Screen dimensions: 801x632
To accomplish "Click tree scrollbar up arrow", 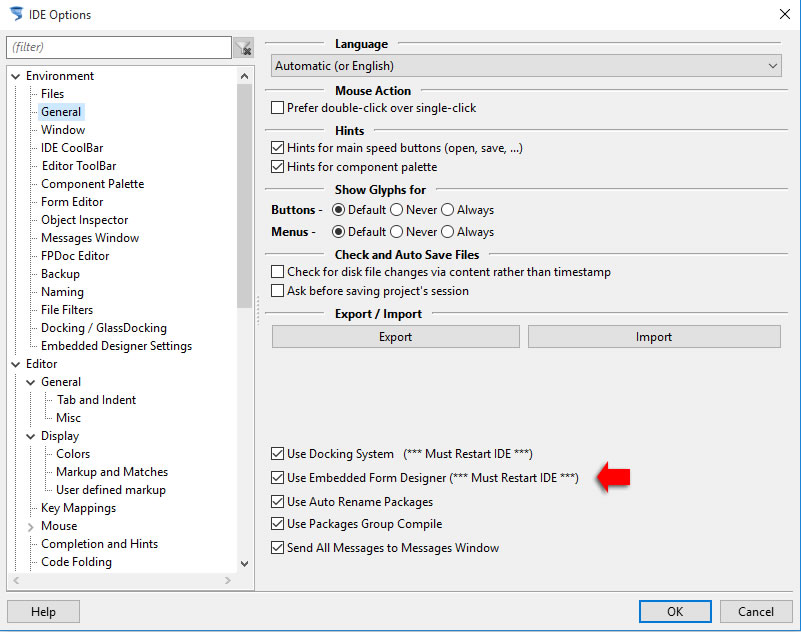I will click(x=245, y=76).
